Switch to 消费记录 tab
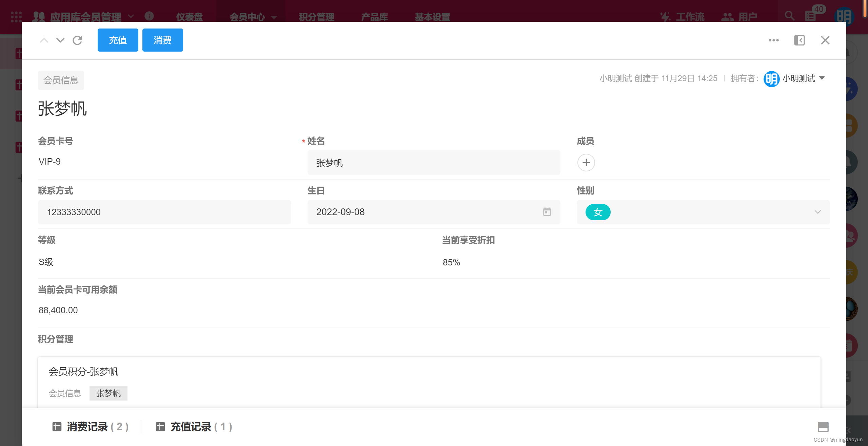 [91, 427]
